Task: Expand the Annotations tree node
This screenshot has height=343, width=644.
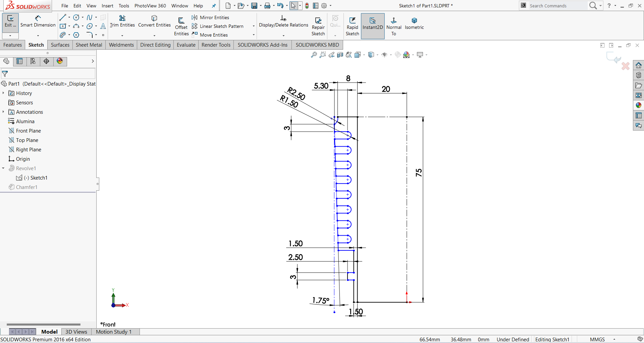Action: point(3,112)
